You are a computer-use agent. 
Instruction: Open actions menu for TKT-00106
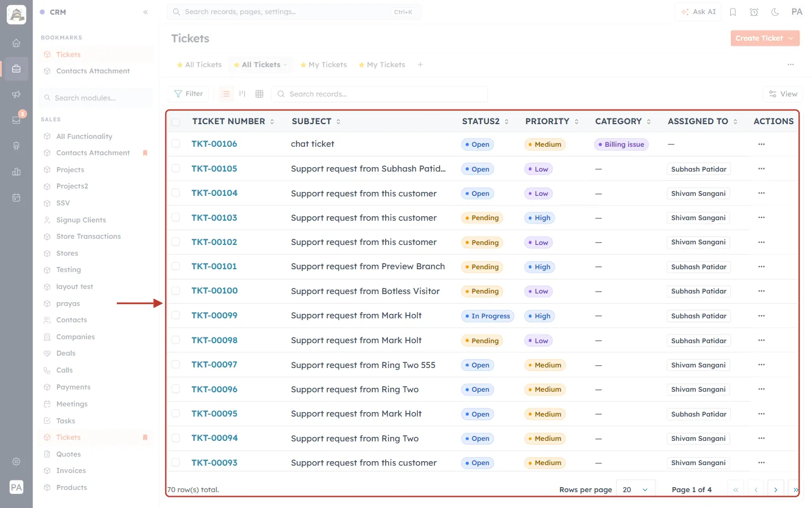pyautogui.click(x=761, y=144)
